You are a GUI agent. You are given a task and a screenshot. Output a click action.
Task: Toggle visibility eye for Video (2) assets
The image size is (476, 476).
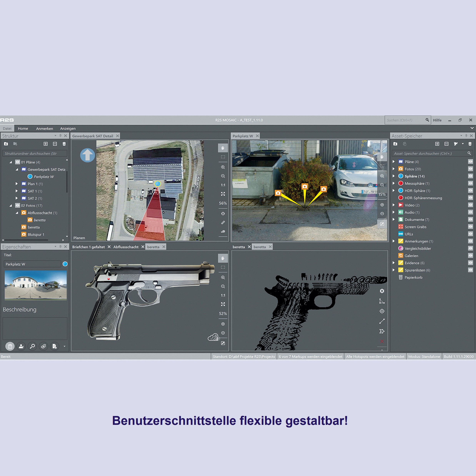point(470,205)
